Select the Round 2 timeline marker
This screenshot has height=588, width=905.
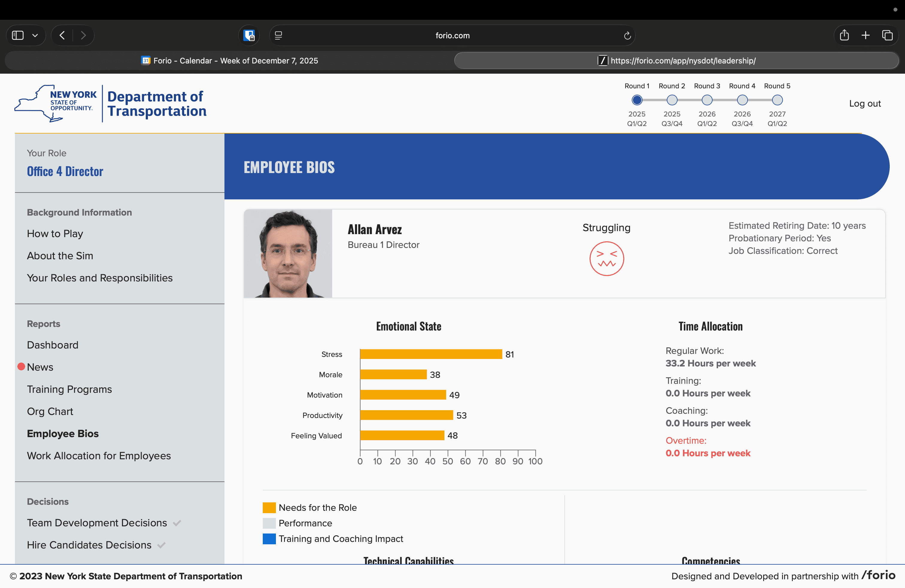click(x=672, y=100)
